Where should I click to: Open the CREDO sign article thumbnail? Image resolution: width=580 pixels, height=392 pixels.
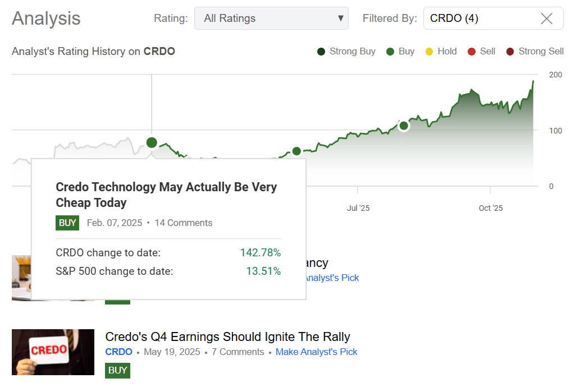coord(53,352)
